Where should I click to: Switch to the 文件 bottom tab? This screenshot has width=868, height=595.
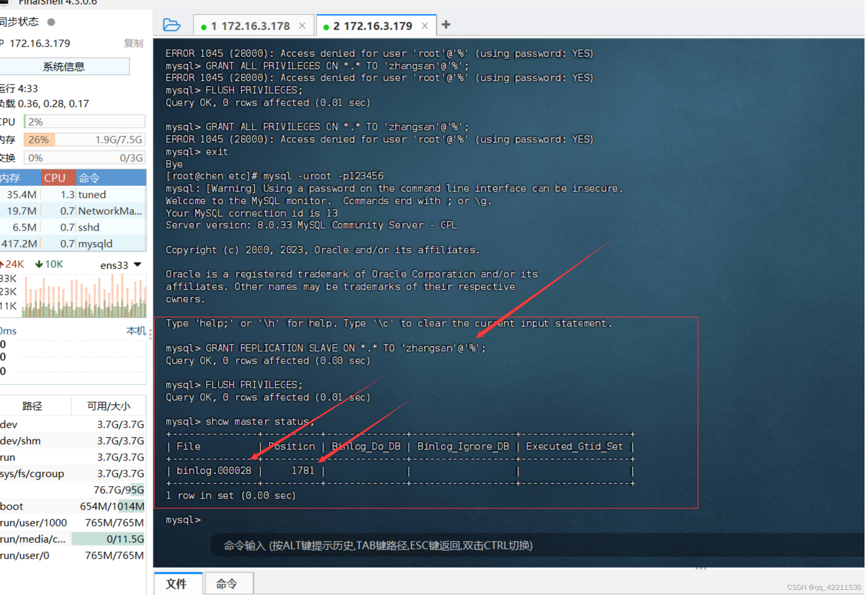(x=178, y=584)
